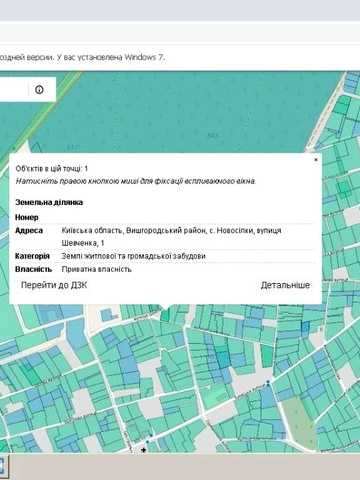Select the Земельна ділянка heading
Viewport: 360px width, 480px height.
49,202
